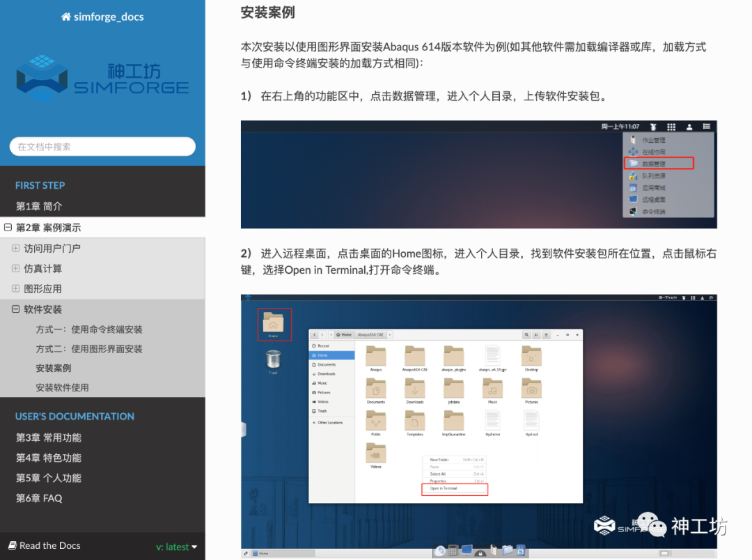The image size is (752, 560).
Task: Click the search magnifier in the file manager toolbar
Action: (x=526, y=335)
